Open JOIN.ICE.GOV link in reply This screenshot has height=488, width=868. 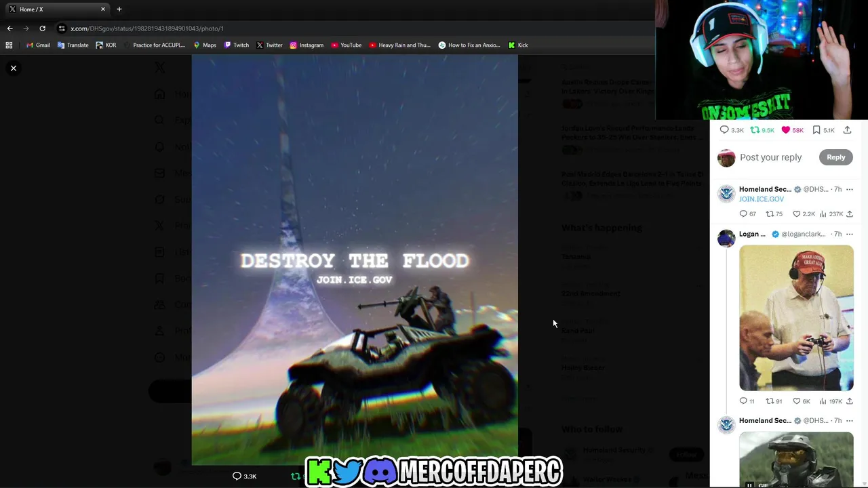pos(761,199)
